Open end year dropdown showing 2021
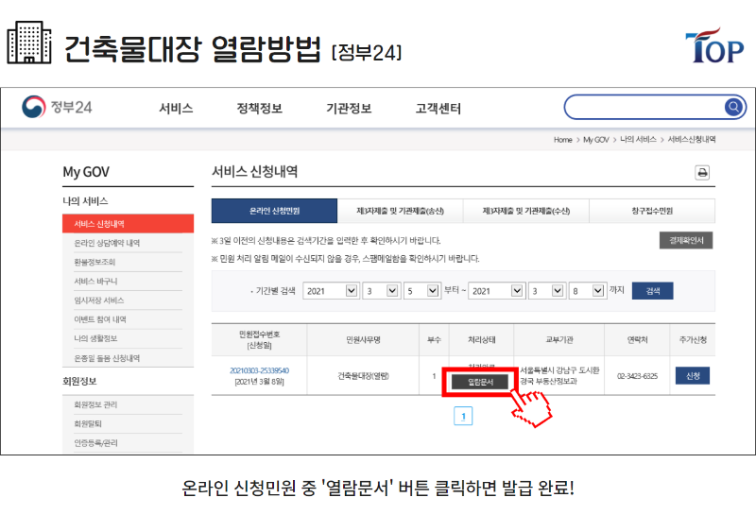 point(497,291)
